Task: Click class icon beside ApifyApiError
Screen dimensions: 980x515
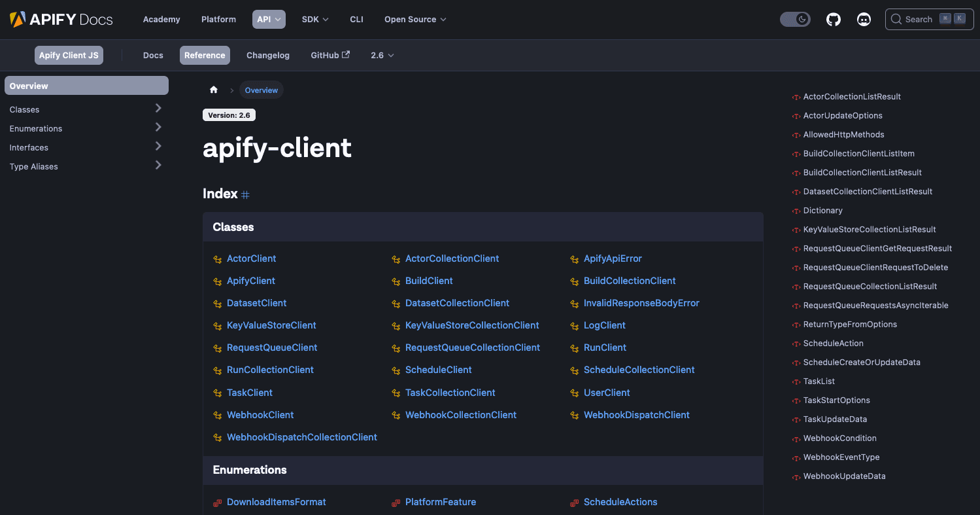Action: [x=575, y=259]
